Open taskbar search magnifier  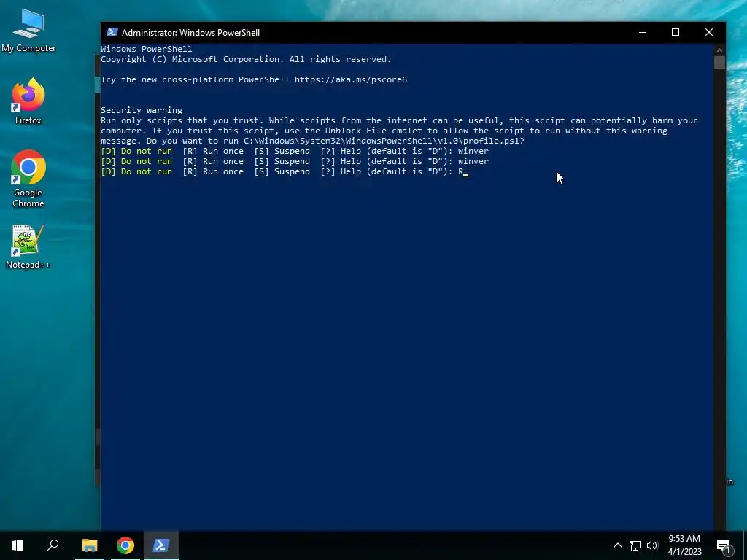53,545
